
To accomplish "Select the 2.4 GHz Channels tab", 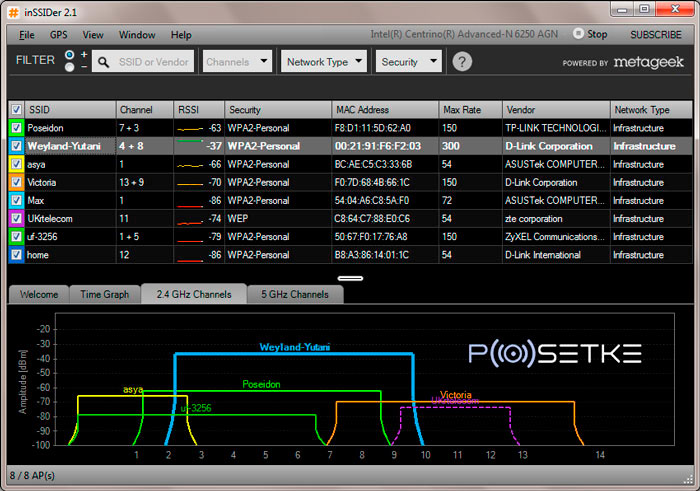I will 194,294.
